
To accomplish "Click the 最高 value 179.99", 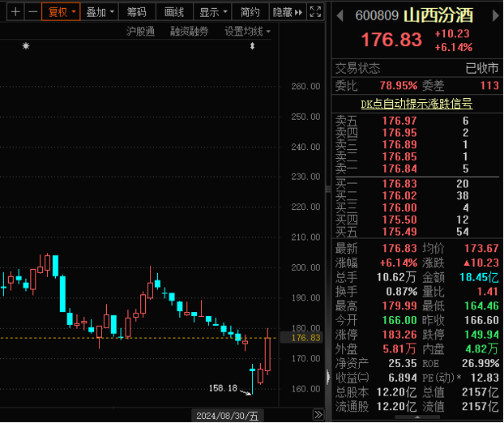I will point(399,306).
